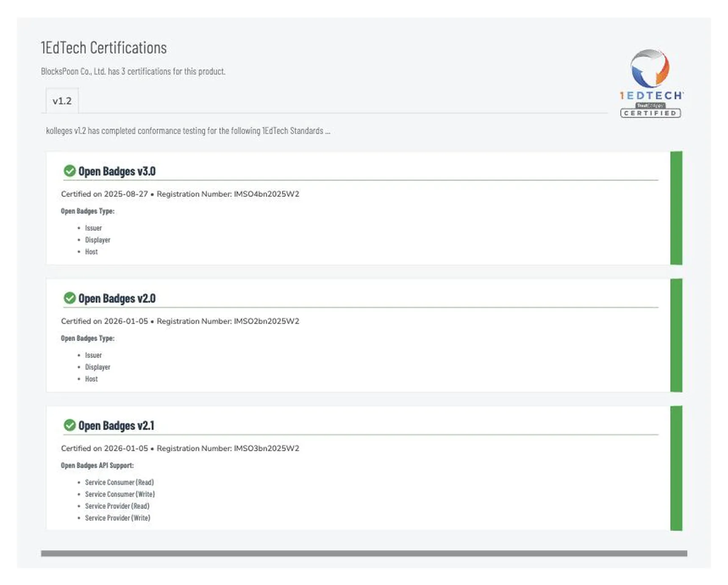This screenshot has height=585, width=728.
Task: Click Displayer in the Open Badges v3.0 list
Action: (x=97, y=240)
